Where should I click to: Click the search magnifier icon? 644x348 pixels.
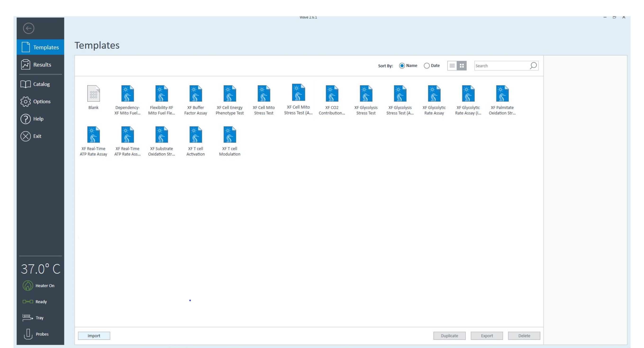point(533,66)
